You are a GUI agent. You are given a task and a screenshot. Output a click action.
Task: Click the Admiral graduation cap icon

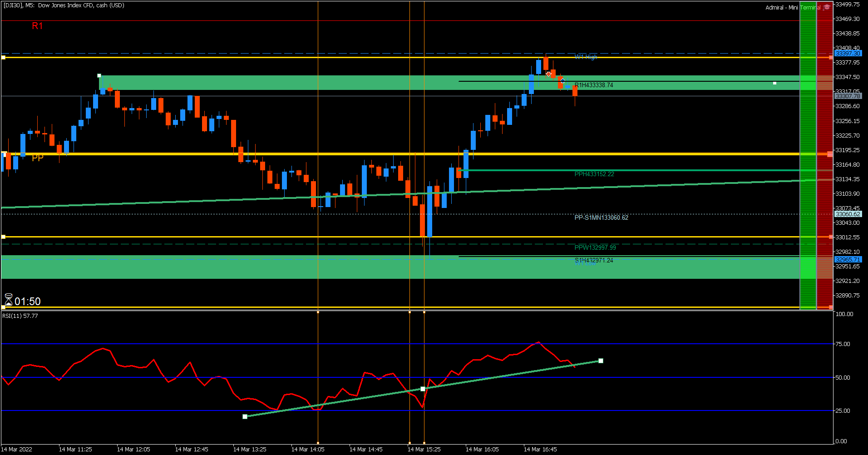[x=827, y=7]
